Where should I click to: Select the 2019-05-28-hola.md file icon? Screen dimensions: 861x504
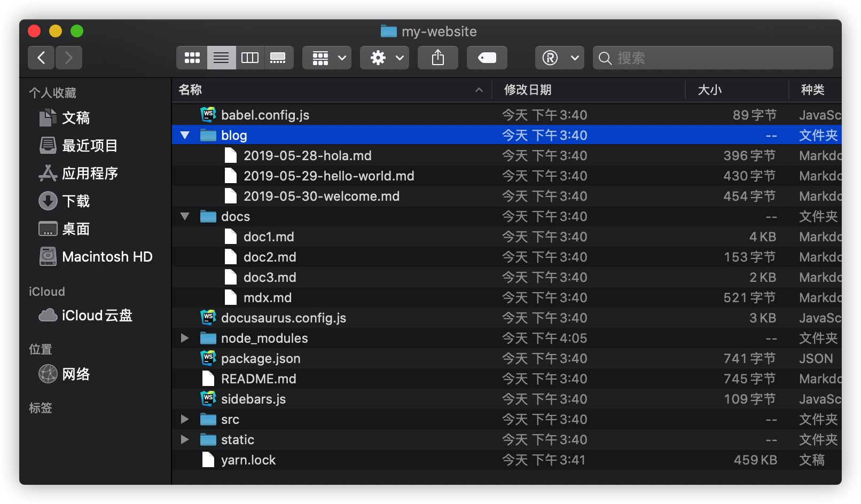pos(231,155)
